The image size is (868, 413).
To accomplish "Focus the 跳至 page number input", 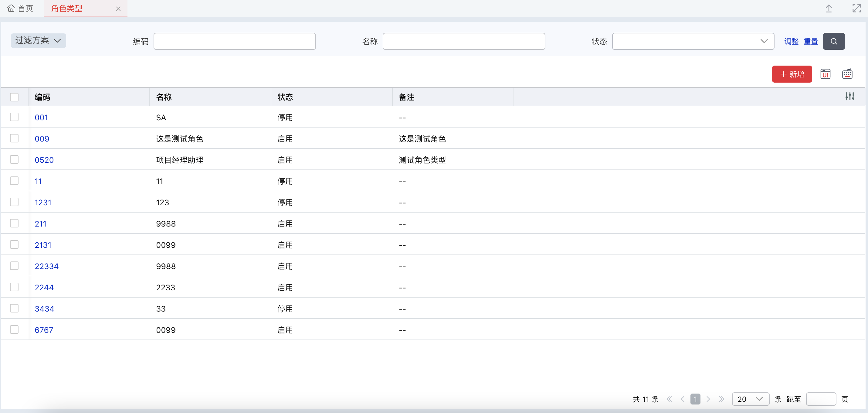I will coord(821,399).
